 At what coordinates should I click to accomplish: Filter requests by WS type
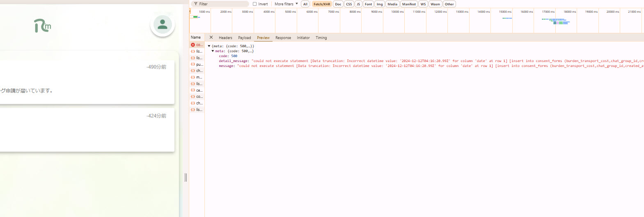point(423,4)
